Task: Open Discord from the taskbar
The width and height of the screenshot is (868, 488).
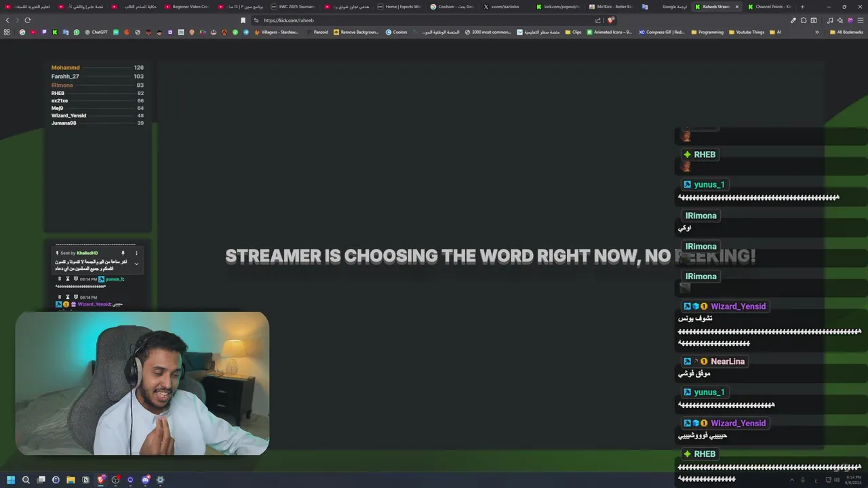Action: pyautogui.click(x=145, y=480)
